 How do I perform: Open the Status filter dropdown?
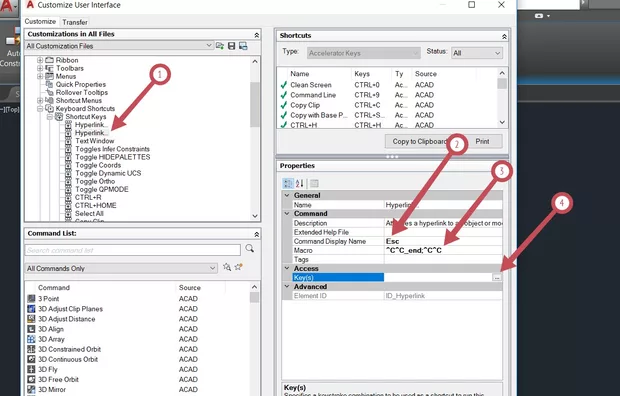point(477,53)
